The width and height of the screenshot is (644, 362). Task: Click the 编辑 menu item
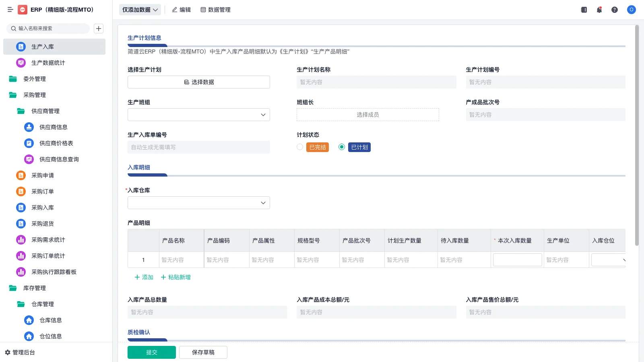[x=182, y=10]
